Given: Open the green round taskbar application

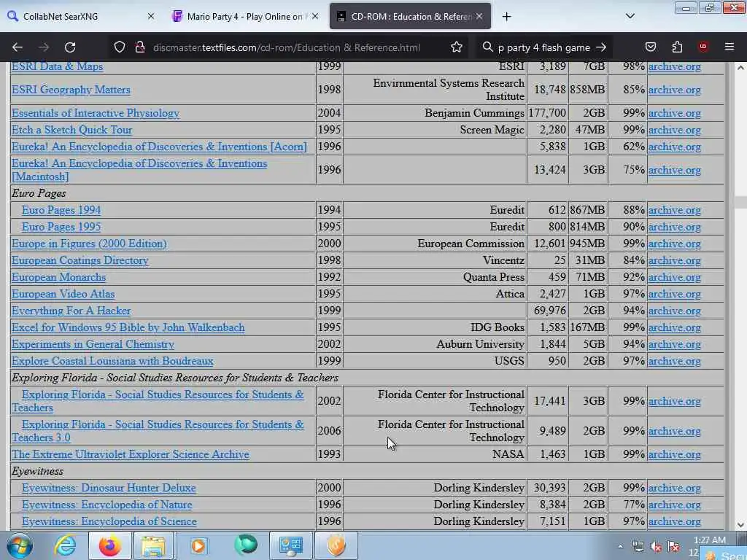Looking at the screenshot, I should click(245, 545).
